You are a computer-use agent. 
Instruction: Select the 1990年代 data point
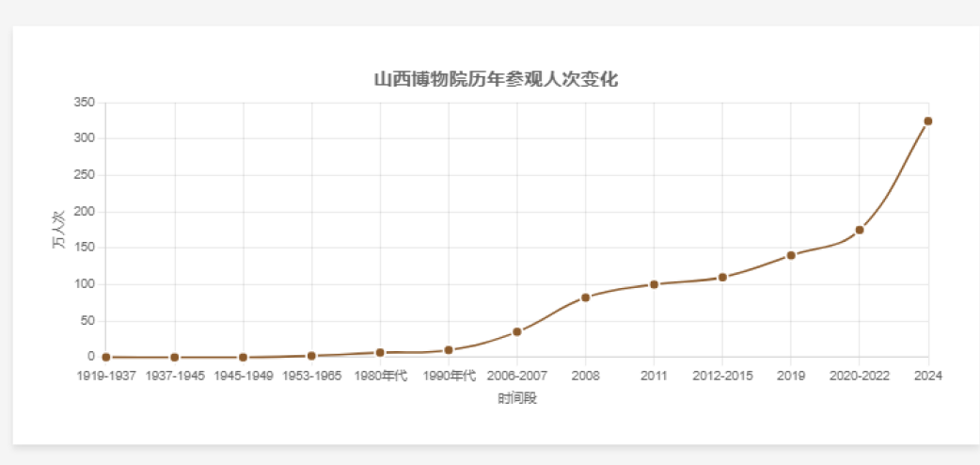pos(449,350)
